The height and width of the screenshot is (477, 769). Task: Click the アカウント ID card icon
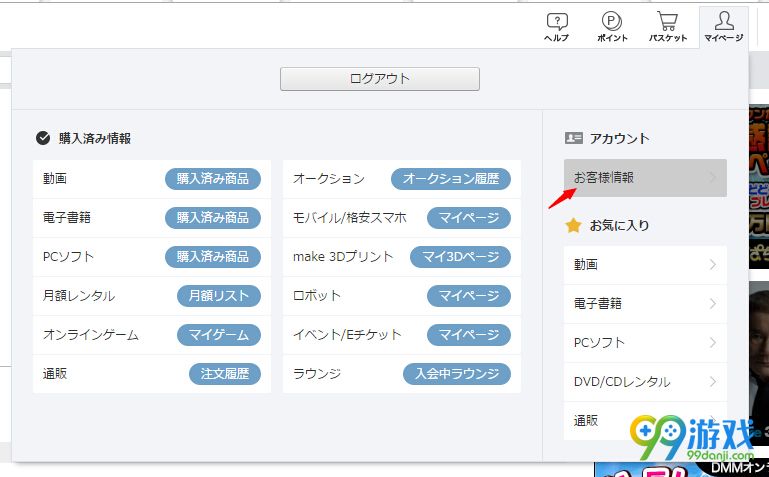point(574,138)
